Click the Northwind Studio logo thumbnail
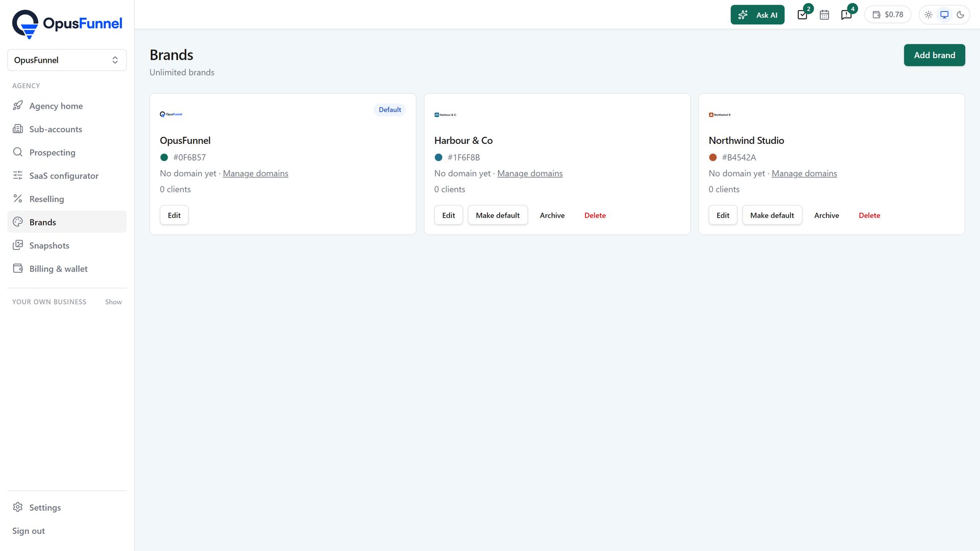The height and width of the screenshot is (551, 980). 720,115
